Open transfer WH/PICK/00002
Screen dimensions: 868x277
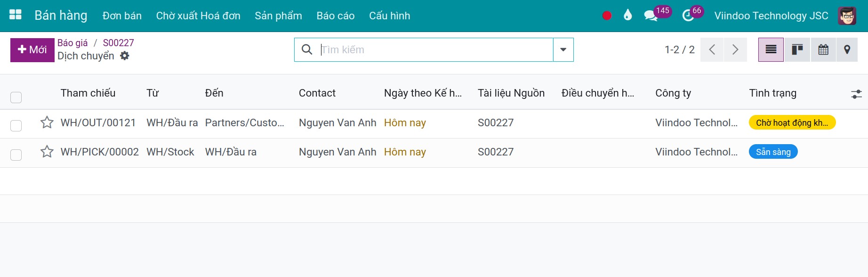click(x=99, y=152)
